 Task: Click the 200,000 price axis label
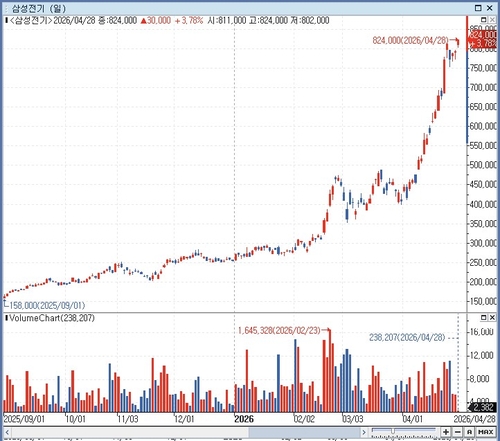coord(483,282)
